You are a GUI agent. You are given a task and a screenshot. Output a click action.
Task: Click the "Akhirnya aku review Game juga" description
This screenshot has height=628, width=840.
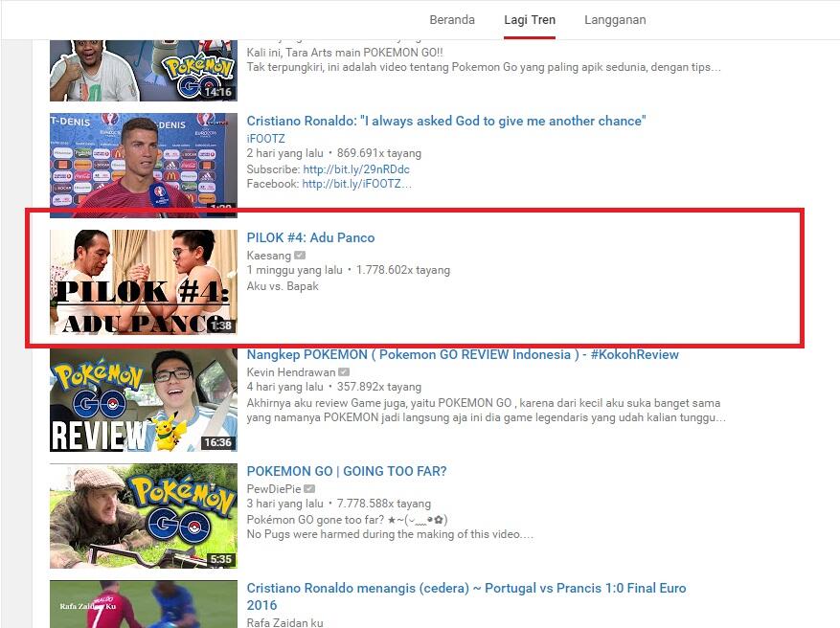[x=486, y=410]
